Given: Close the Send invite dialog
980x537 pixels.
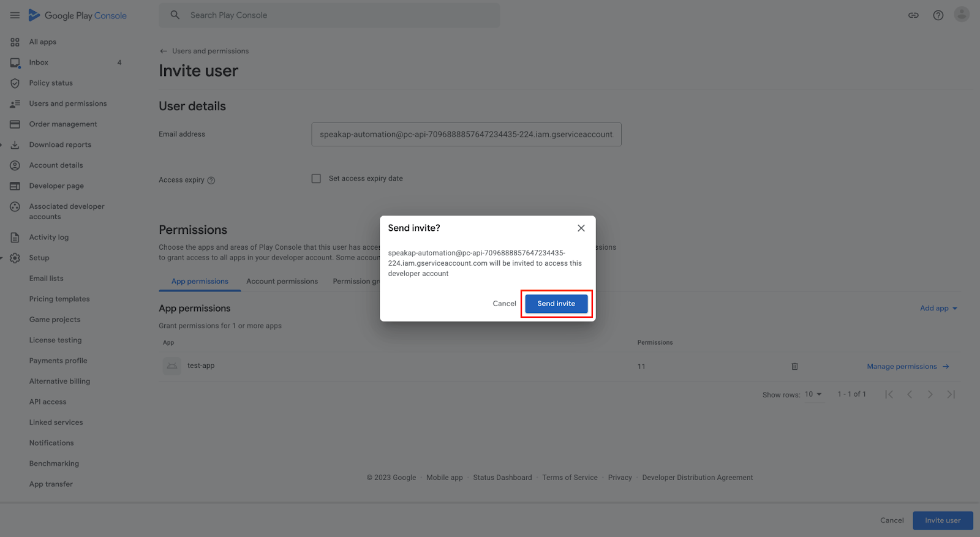Looking at the screenshot, I should [581, 228].
